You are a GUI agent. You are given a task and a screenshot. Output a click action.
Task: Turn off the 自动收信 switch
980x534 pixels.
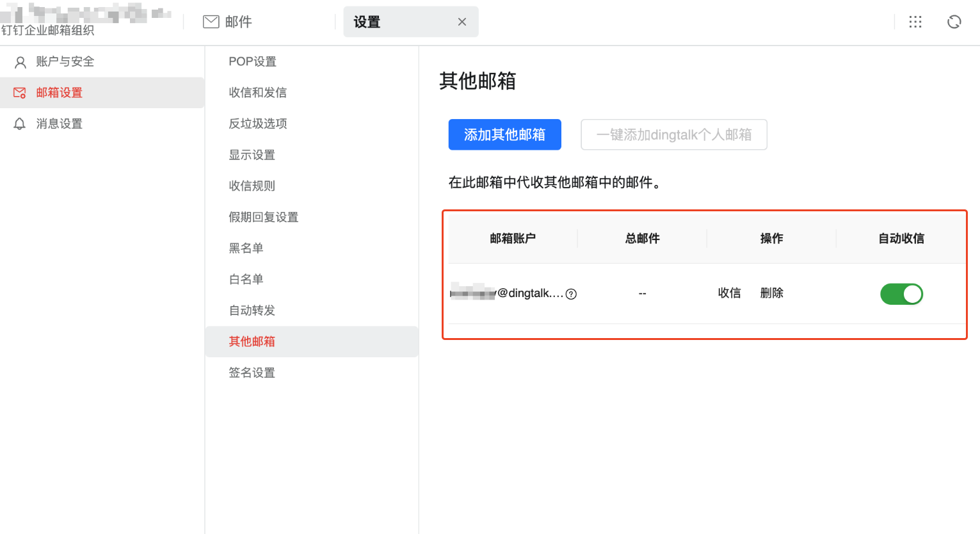coord(901,294)
